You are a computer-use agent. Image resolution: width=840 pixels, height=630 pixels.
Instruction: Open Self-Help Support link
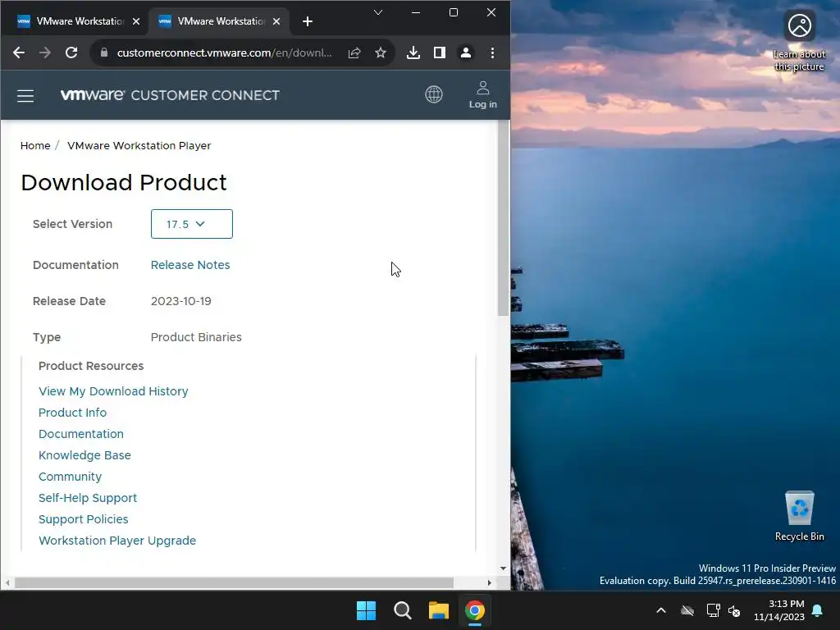coord(88,498)
